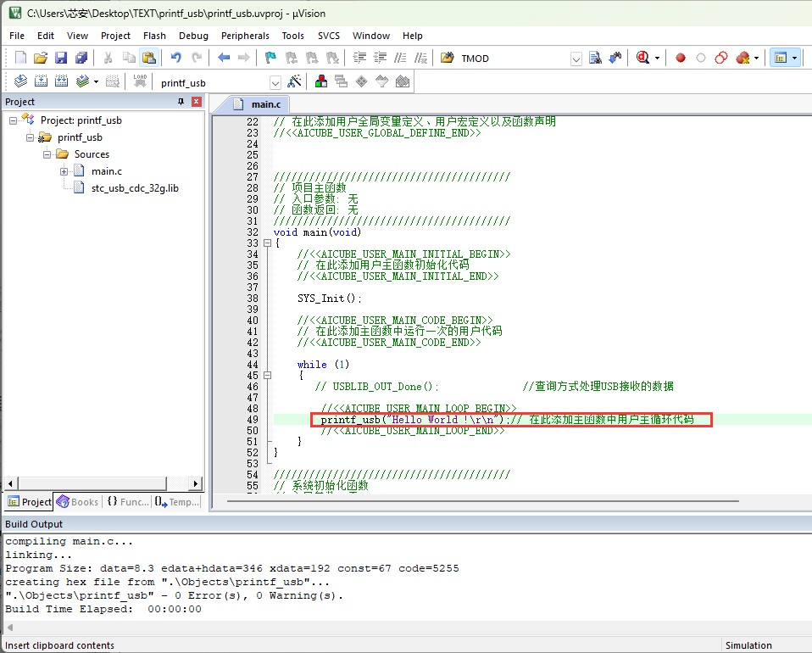
Task: Close the Project panel
Action: tap(197, 102)
